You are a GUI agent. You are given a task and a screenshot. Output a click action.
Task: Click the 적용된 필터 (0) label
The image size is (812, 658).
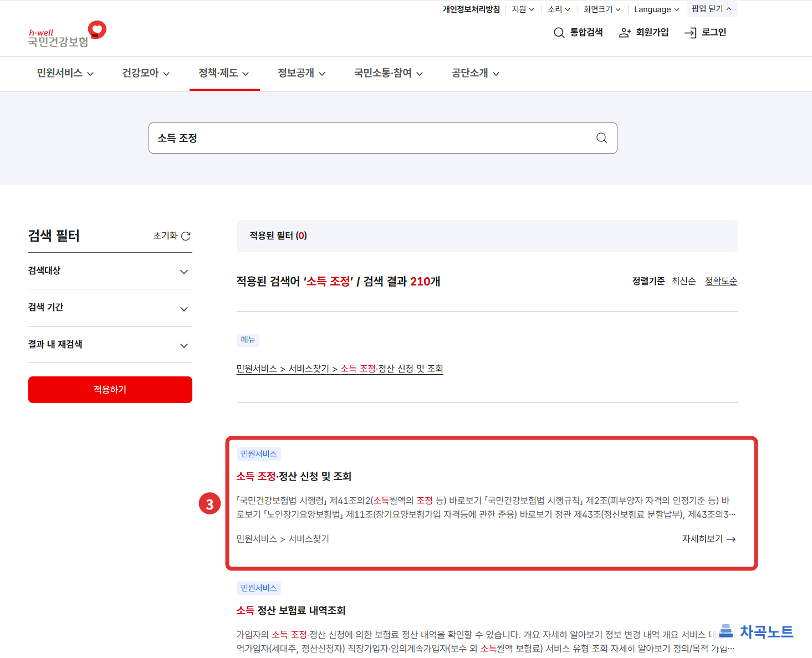[x=278, y=236]
